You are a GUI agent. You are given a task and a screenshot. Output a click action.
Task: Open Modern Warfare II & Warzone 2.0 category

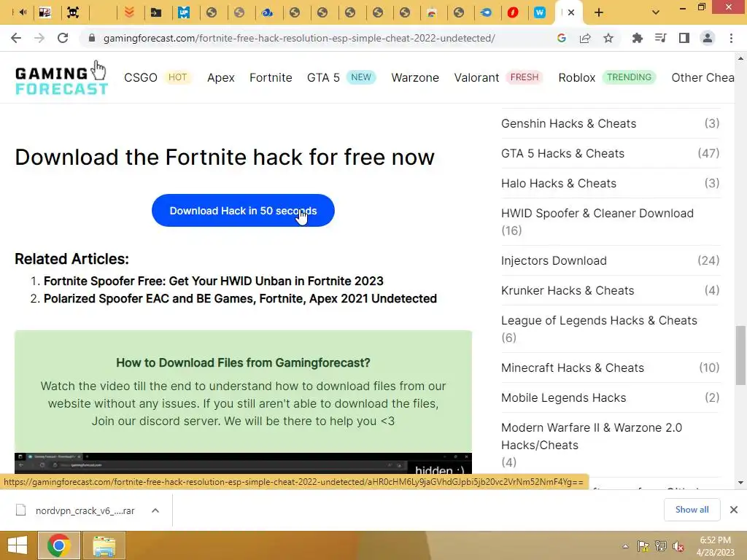click(x=591, y=436)
